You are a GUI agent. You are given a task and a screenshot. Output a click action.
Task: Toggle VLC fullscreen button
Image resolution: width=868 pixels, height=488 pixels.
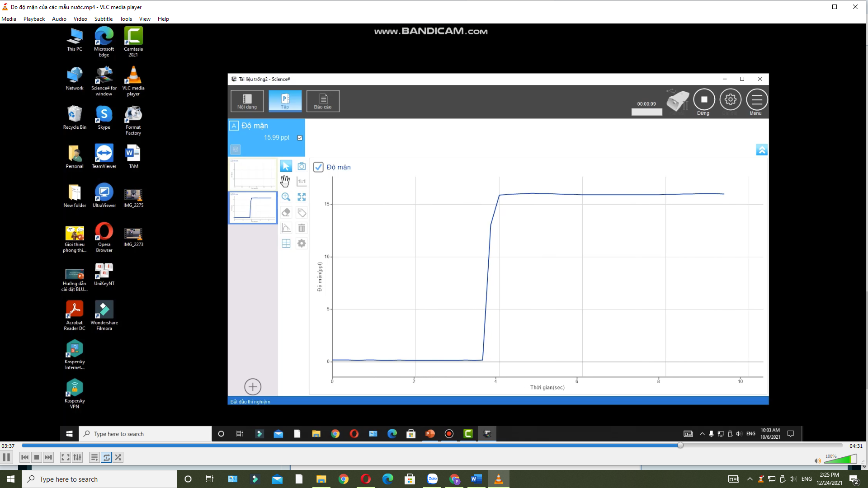[x=66, y=457]
